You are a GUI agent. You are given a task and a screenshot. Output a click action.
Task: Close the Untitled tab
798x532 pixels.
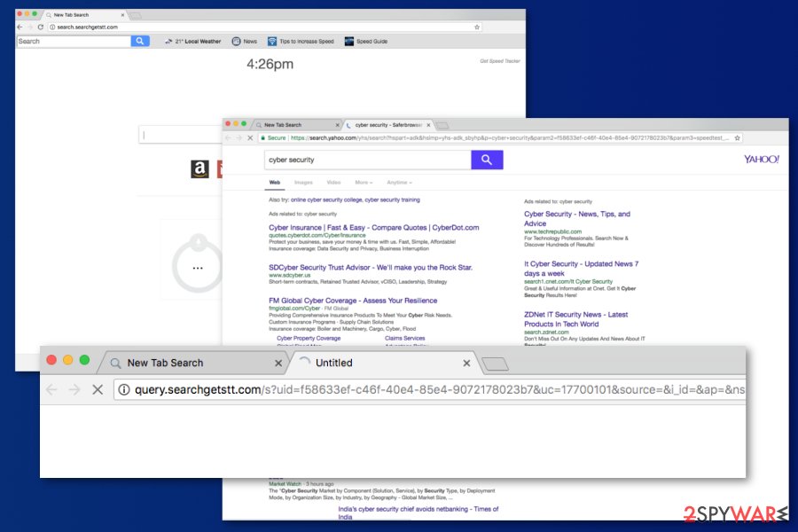coord(466,363)
